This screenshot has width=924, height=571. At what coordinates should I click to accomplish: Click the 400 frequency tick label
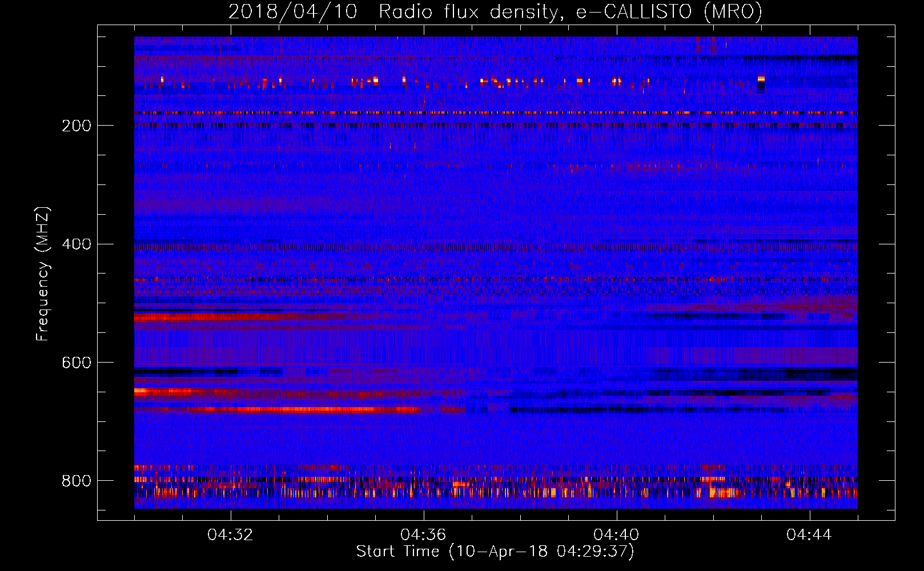77,244
